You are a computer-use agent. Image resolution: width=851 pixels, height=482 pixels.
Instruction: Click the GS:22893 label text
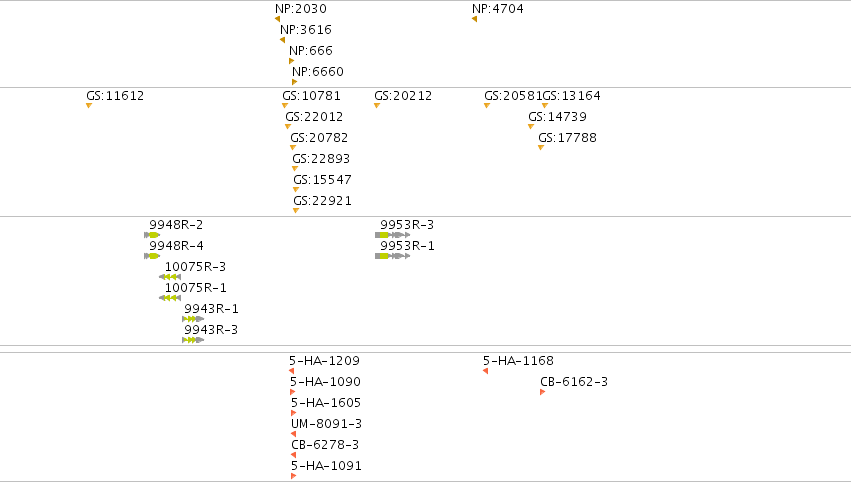pos(321,159)
